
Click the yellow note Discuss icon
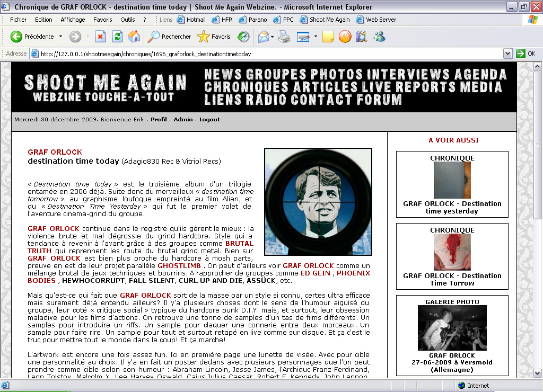click(x=328, y=37)
